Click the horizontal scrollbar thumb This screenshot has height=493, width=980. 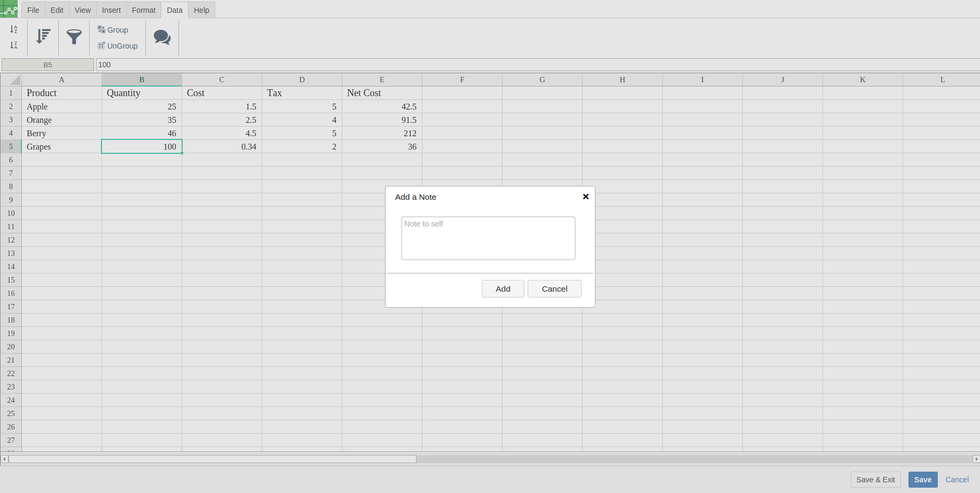tap(212, 459)
